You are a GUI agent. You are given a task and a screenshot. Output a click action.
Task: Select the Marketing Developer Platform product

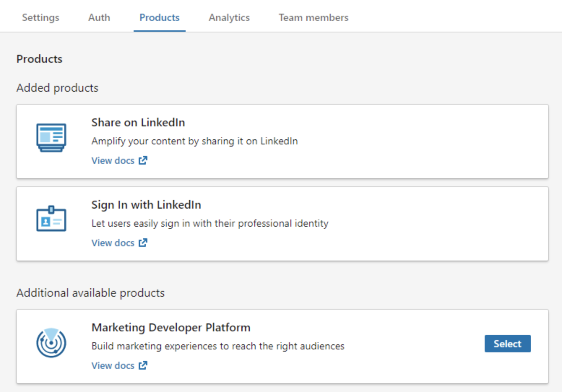pos(507,344)
